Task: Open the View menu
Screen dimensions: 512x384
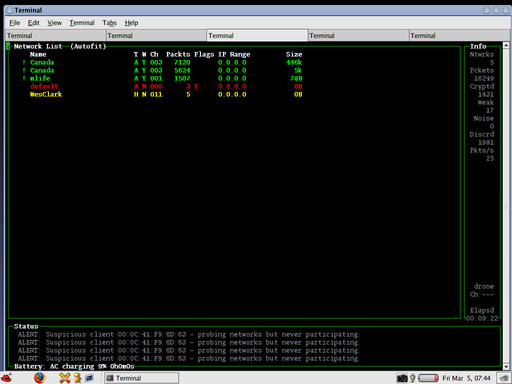Action: tap(54, 23)
